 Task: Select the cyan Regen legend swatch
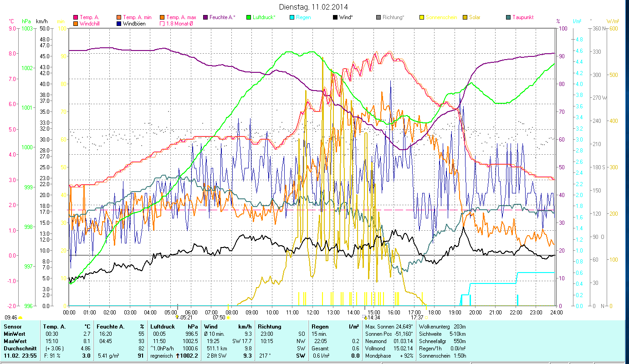(x=292, y=17)
